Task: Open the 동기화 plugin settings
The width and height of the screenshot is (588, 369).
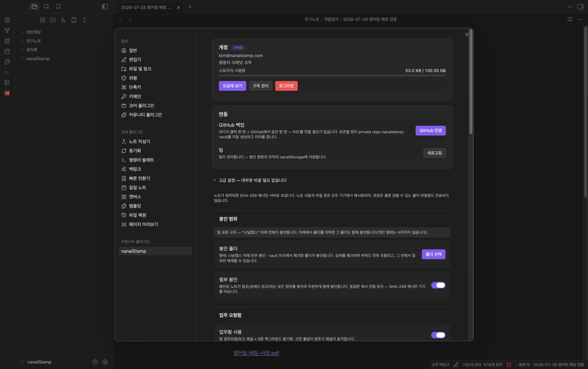Action: 155,151
